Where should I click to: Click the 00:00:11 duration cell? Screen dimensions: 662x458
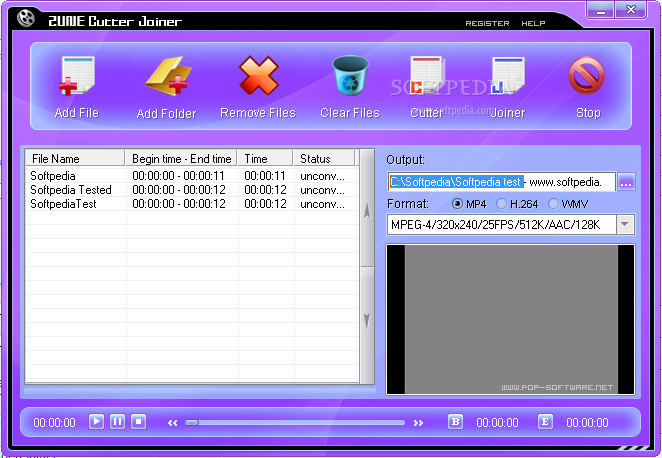point(265,176)
